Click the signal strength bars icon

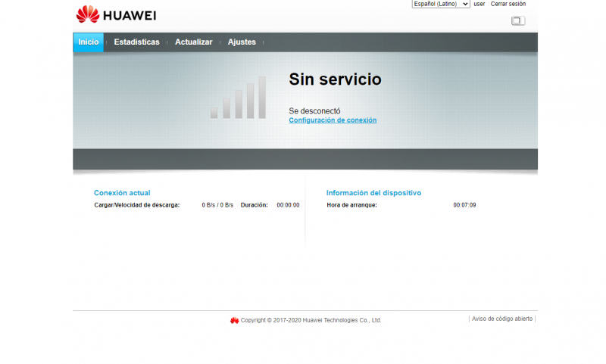coord(238,98)
